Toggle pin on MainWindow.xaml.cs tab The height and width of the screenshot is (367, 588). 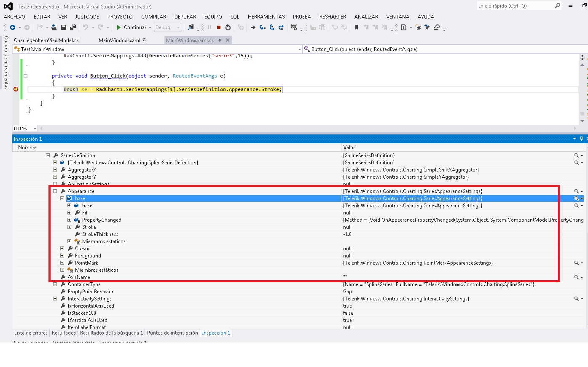pyautogui.click(x=220, y=40)
